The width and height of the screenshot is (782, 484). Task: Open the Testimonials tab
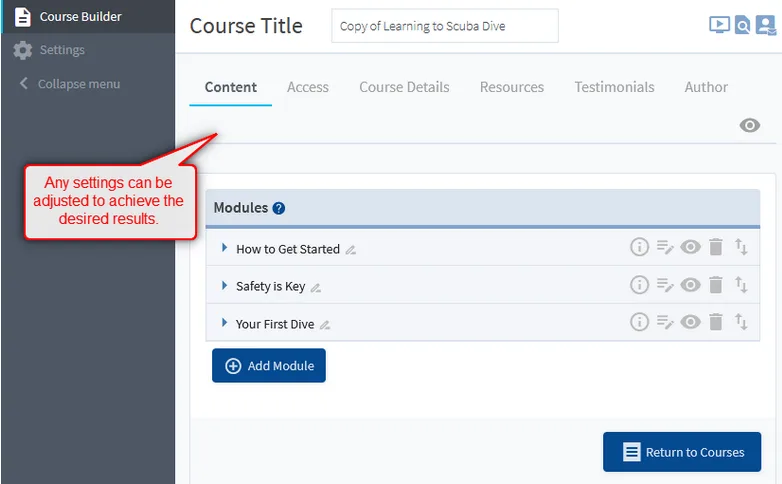(614, 87)
